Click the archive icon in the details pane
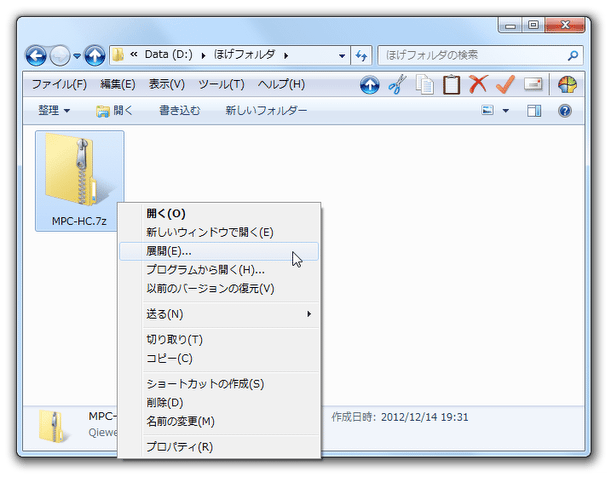611x477 pixels. [54, 426]
